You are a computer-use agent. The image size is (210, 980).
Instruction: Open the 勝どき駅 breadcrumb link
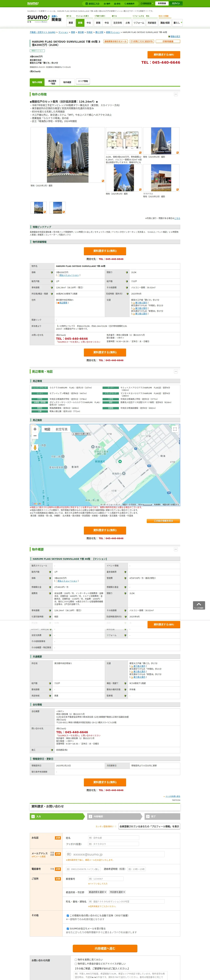99,32
